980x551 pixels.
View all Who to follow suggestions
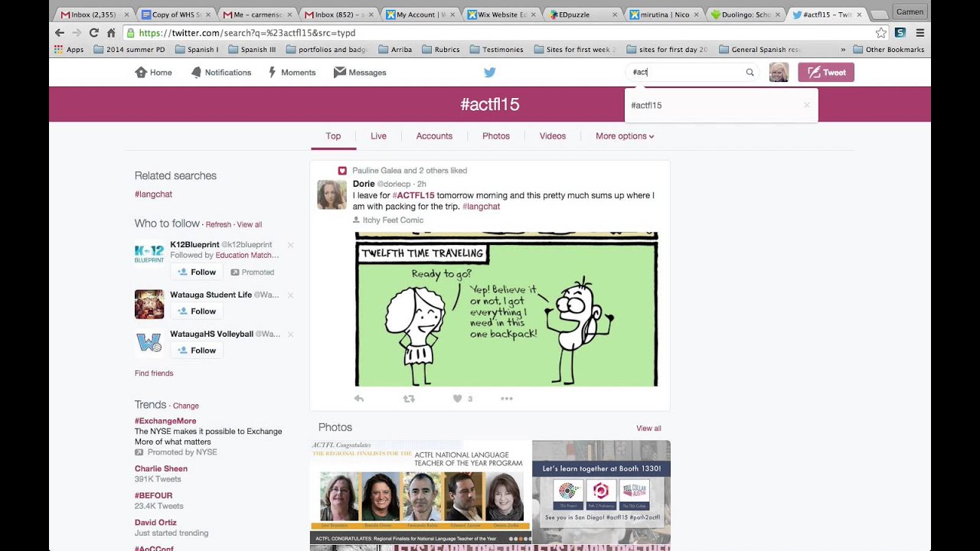[x=250, y=225]
